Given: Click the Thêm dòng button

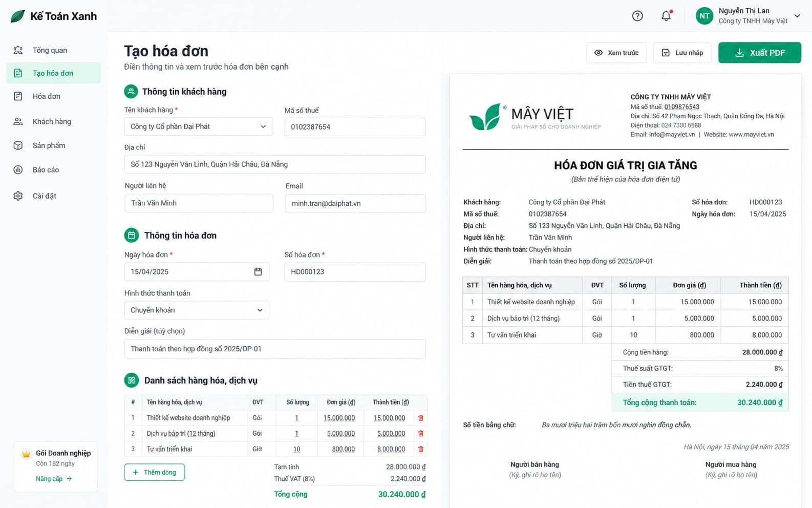Looking at the screenshot, I should [x=155, y=472].
